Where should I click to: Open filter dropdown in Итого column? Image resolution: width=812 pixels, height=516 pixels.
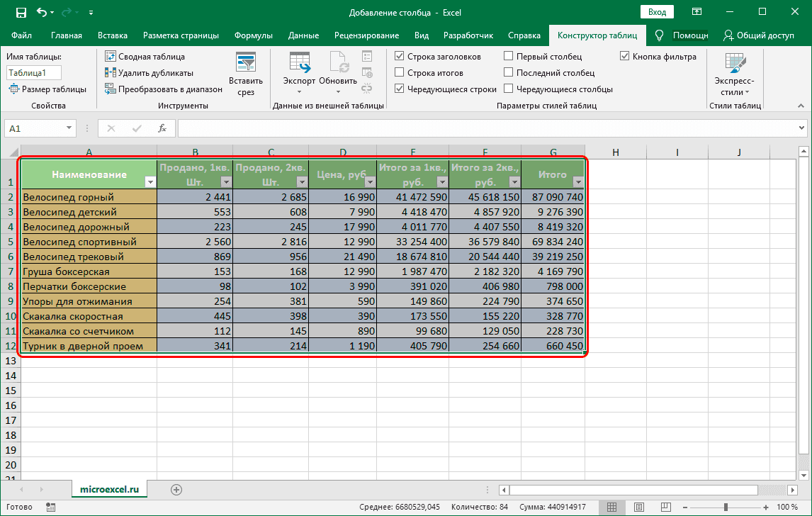[577, 182]
